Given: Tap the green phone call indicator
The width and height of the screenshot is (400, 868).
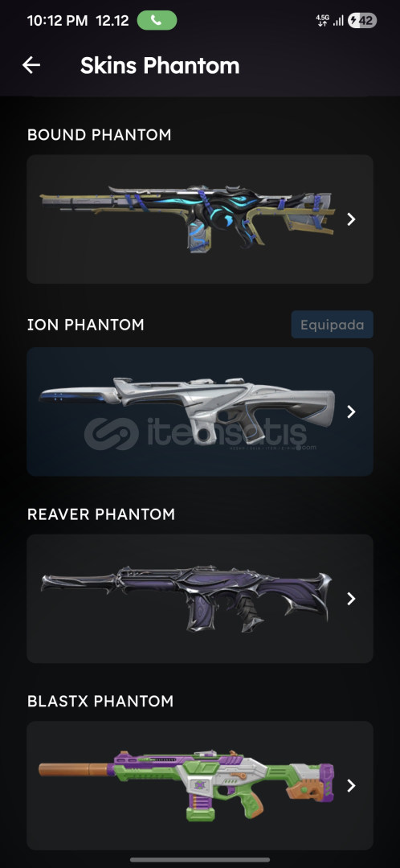Looking at the screenshot, I should (157, 20).
